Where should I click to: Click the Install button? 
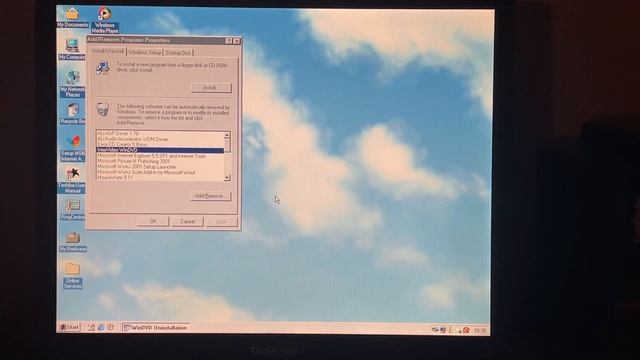211,88
